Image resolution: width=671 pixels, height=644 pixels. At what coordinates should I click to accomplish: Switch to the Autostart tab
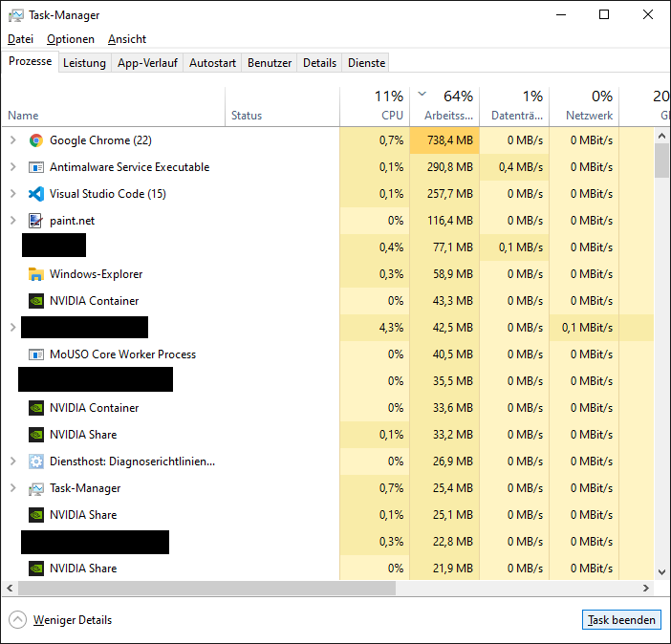[x=213, y=63]
